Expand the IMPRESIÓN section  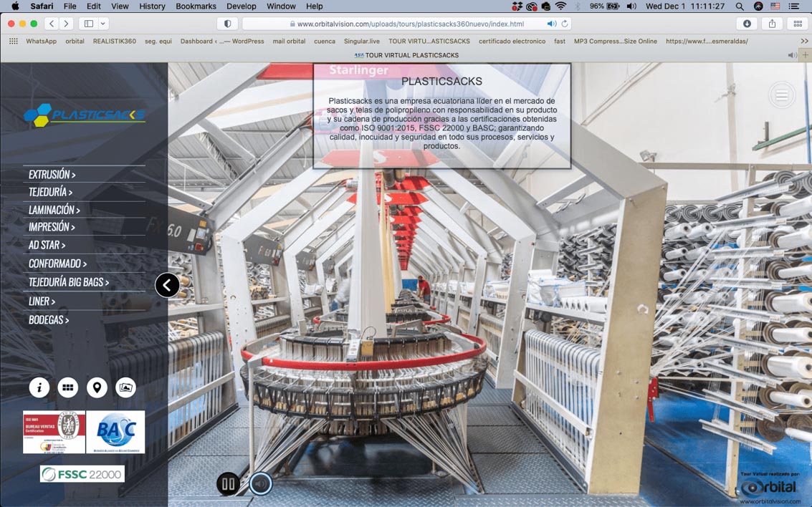point(52,227)
